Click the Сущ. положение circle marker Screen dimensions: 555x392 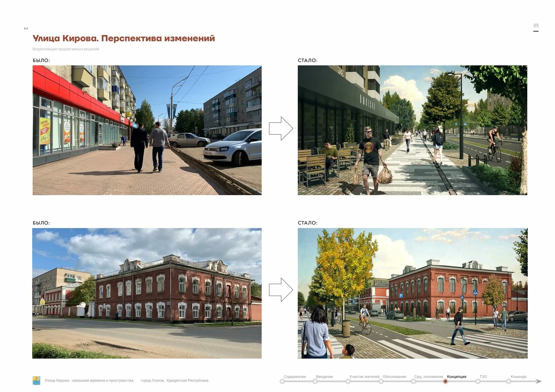click(413, 381)
